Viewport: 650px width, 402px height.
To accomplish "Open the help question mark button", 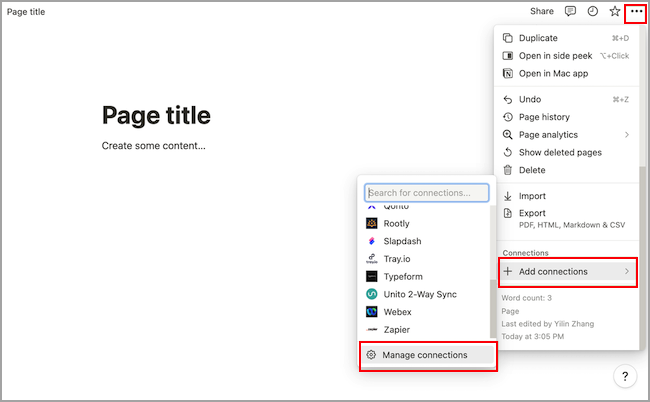I will [x=625, y=376].
